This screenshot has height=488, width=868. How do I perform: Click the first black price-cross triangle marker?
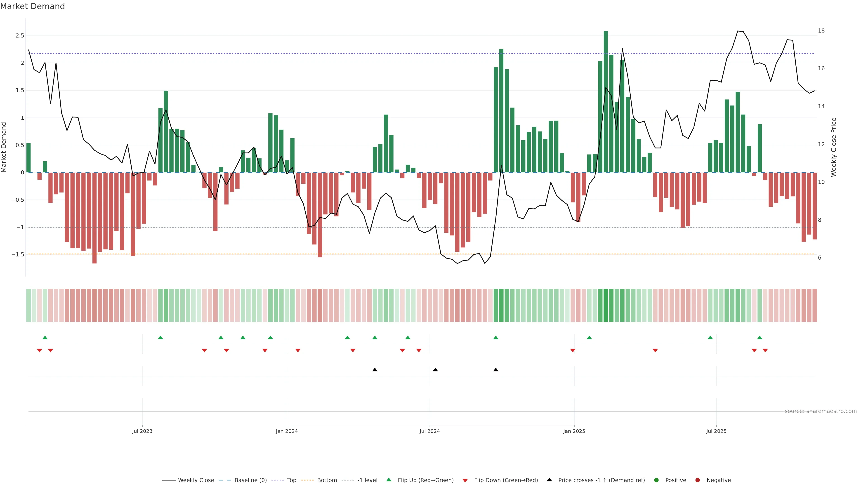tap(375, 370)
